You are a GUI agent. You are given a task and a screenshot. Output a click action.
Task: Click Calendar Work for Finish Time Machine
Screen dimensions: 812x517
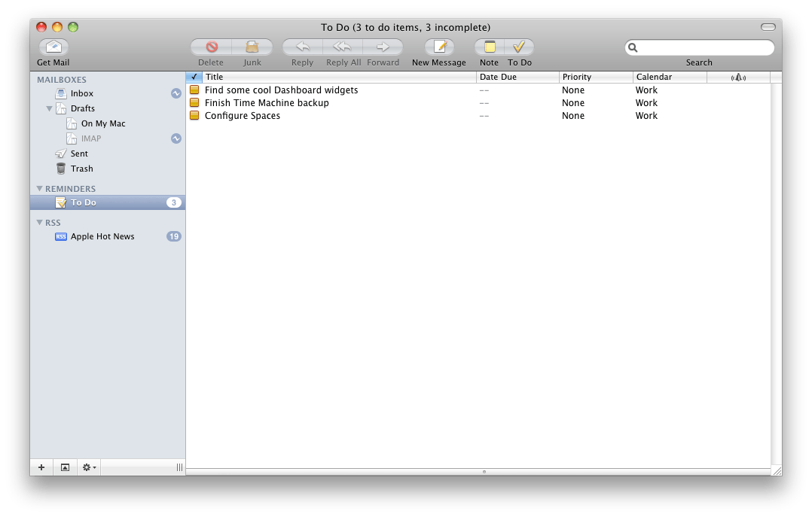(x=647, y=102)
